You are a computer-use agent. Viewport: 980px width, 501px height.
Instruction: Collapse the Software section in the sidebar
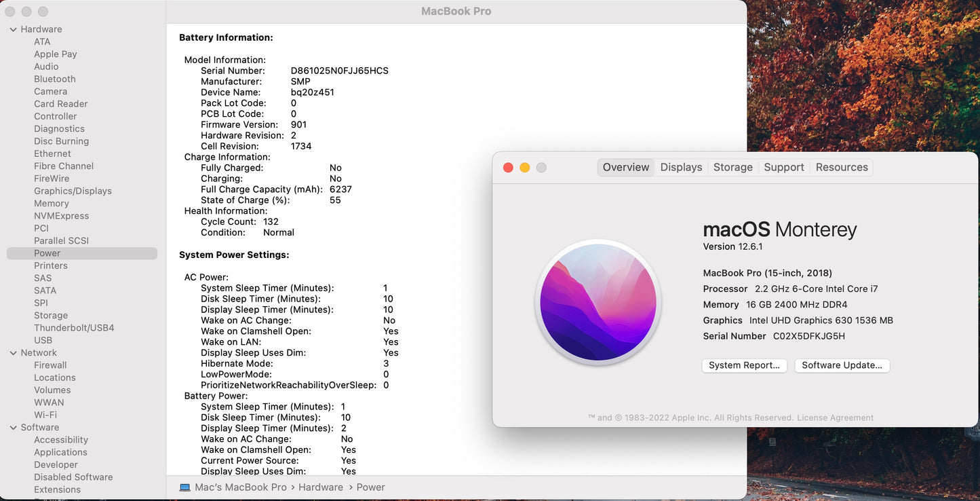[x=12, y=427]
